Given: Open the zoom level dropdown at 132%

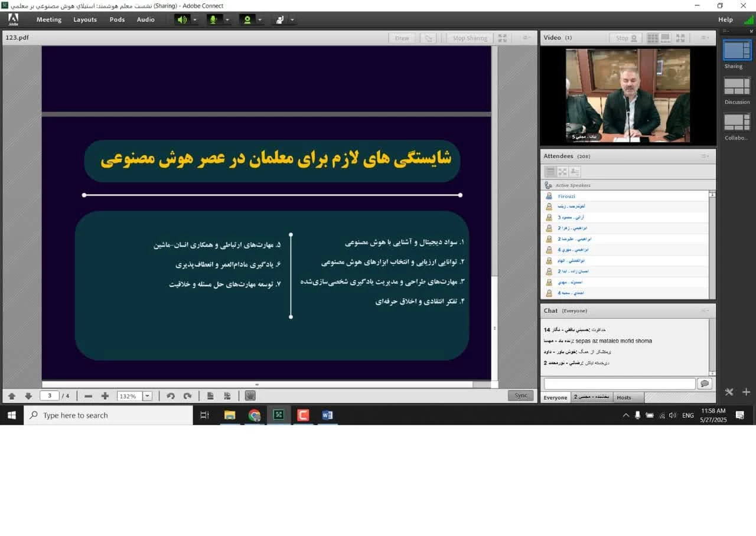Looking at the screenshot, I should tap(148, 396).
